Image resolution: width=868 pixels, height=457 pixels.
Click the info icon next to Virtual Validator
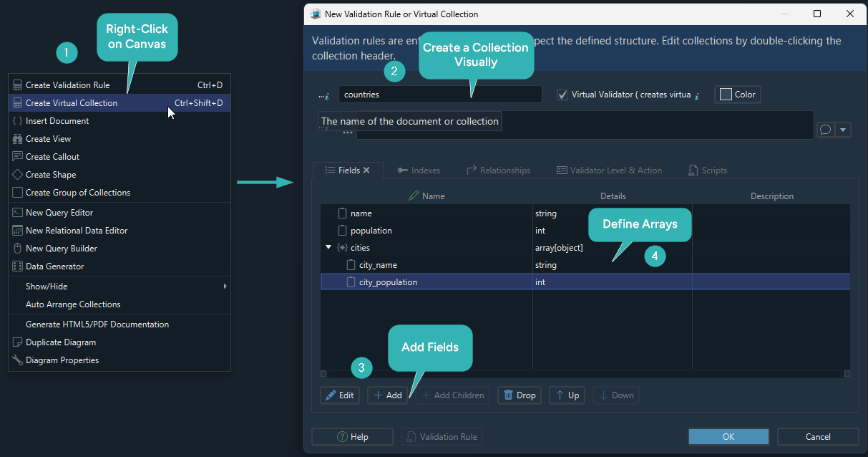697,95
